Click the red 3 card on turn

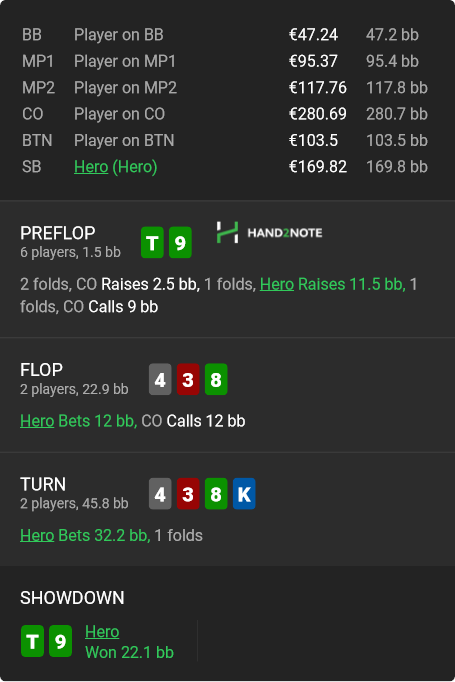pos(188,494)
